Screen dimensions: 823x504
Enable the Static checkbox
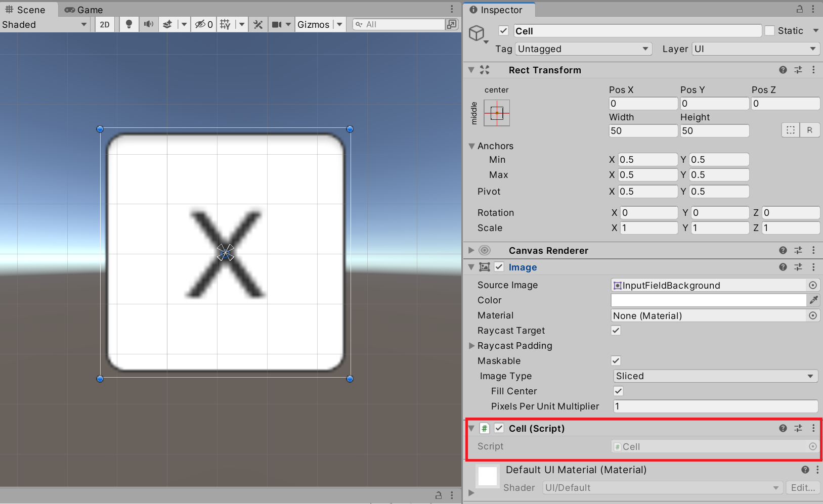point(770,31)
